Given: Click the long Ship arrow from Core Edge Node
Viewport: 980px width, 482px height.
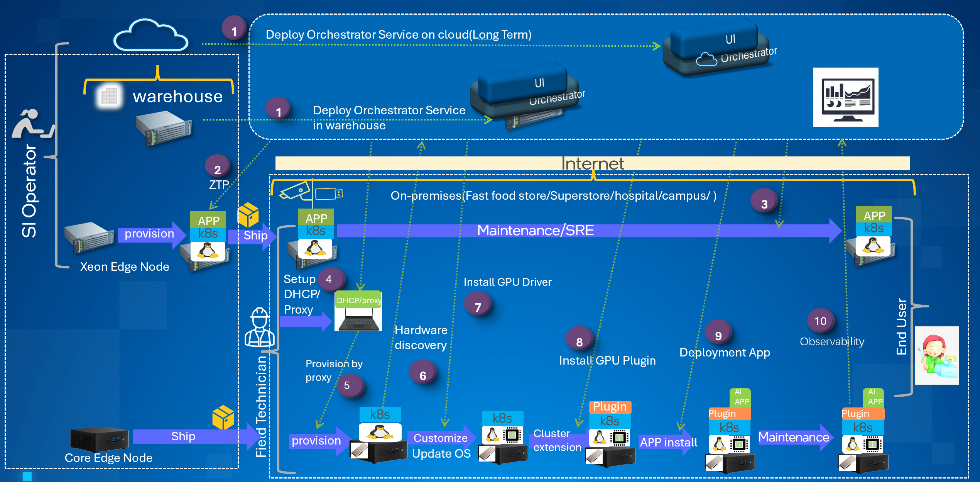Looking at the screenshot, I should tap(196, 436).
